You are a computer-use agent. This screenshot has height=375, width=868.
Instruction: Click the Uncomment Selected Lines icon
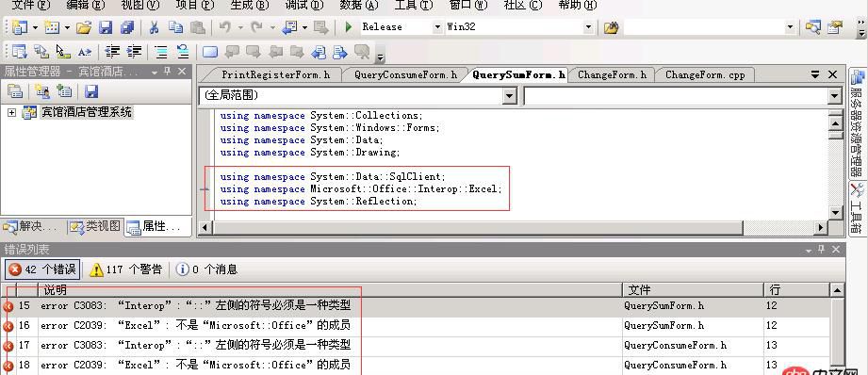pyautogui.click(x=183, y=52)
